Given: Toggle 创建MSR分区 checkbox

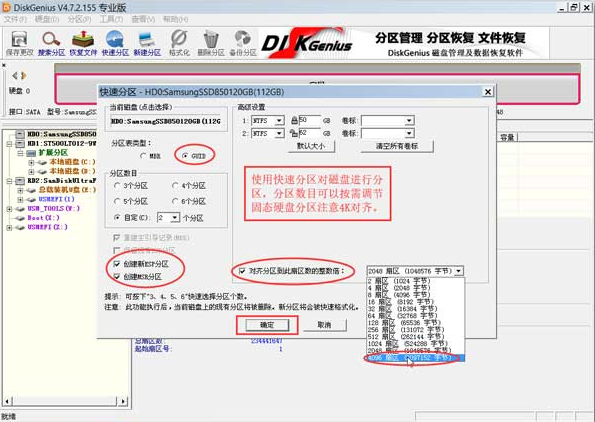Looking at the screenshot, I should point(117,276).
